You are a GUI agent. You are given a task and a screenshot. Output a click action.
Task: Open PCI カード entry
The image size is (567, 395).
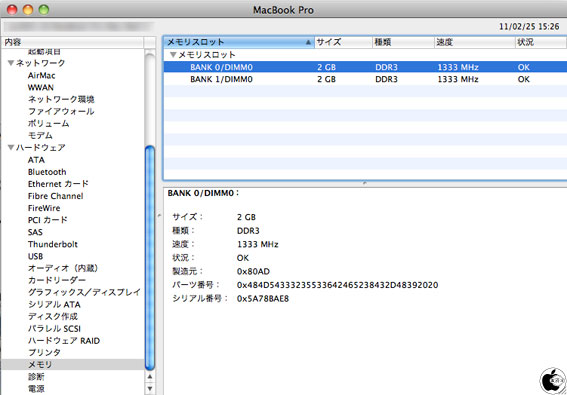pyautogui.click(x=48, y=220)
